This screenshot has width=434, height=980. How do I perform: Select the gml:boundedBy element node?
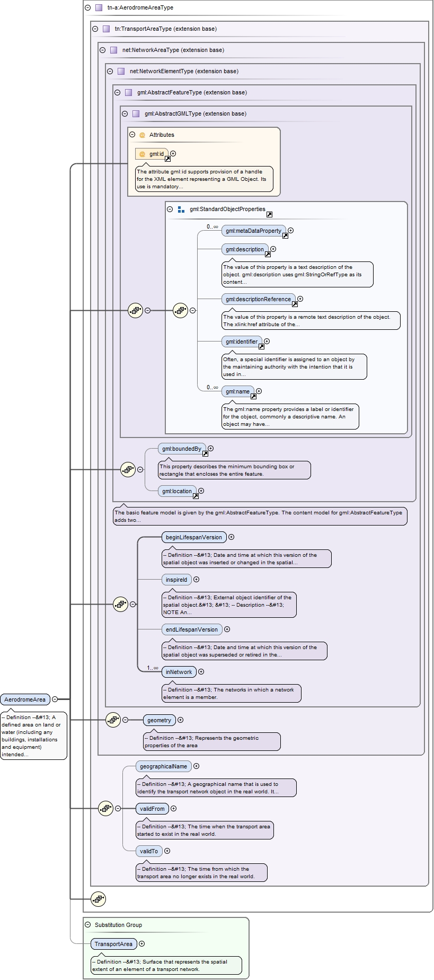tap(182, 449)
